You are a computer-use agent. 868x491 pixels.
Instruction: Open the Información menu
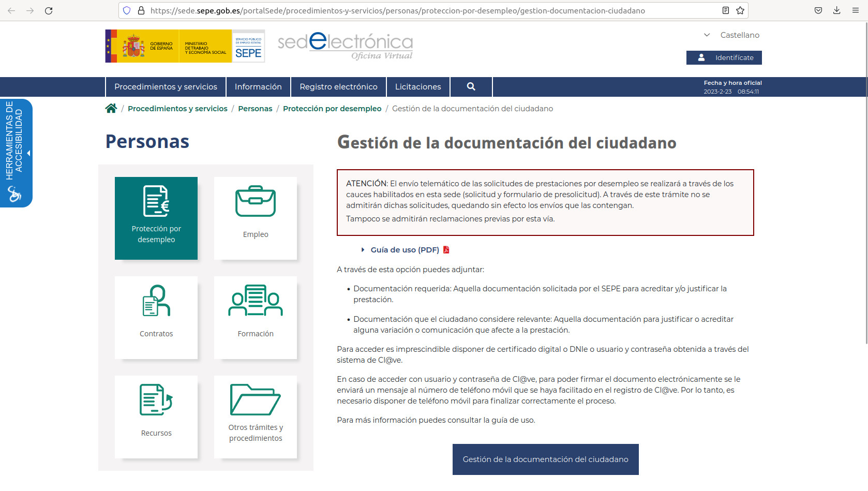click(x=258, y=86)
